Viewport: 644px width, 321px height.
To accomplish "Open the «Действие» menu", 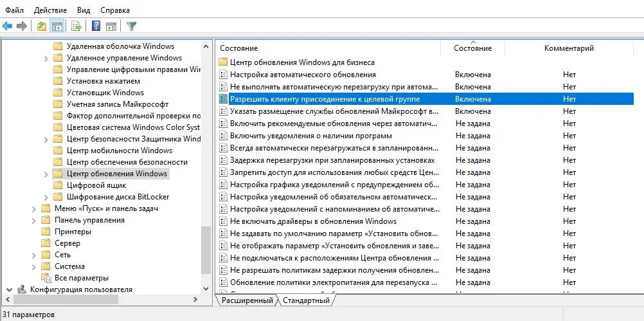I will [50, 10].
